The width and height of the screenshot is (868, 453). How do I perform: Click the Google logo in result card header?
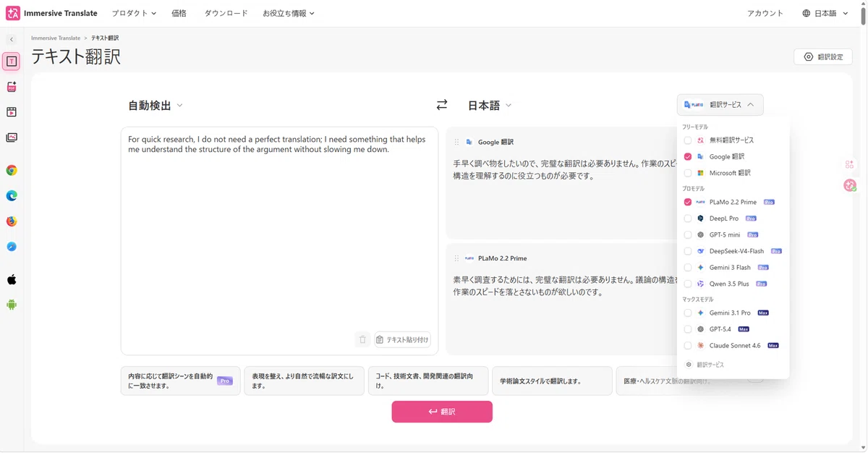pos(469,143)
